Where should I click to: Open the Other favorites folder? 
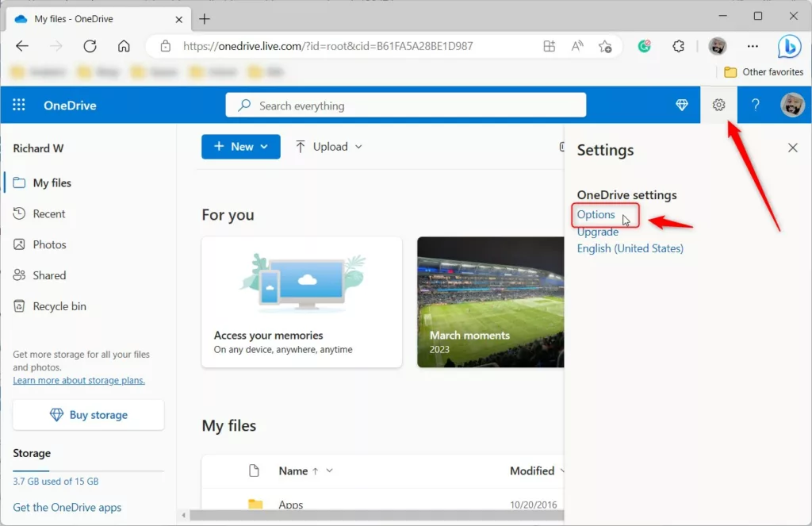764,72
